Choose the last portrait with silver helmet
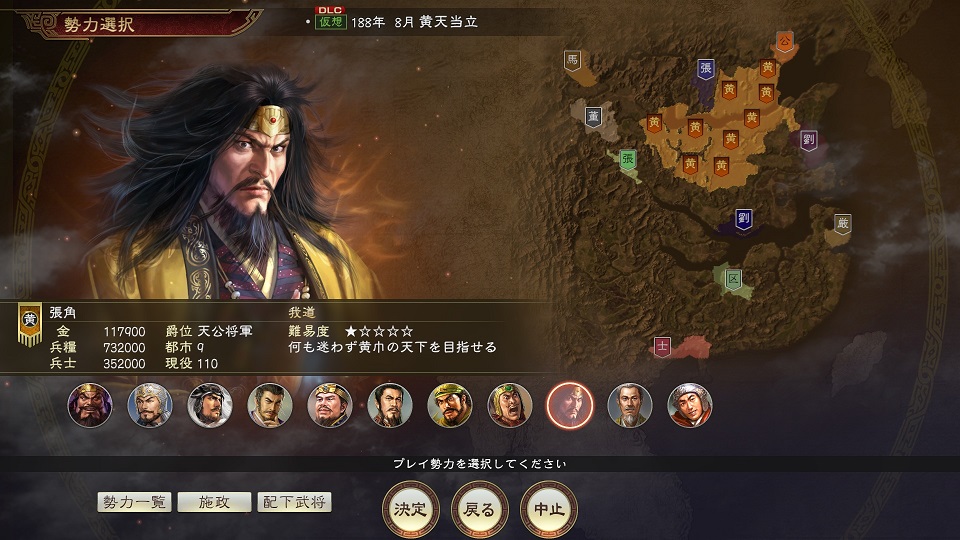The image size is (960, 540). tap(690, 405)
